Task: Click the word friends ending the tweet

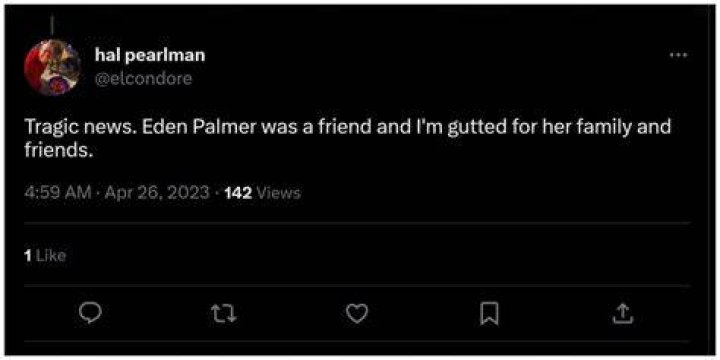Action: click(58, 150)
